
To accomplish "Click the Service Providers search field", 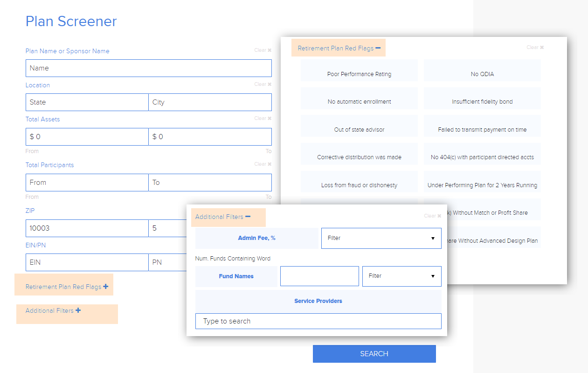I will [318, 321].
